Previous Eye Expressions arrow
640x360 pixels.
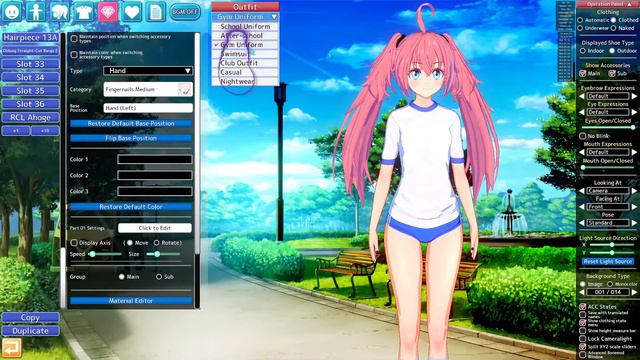(x=582, y=112)
